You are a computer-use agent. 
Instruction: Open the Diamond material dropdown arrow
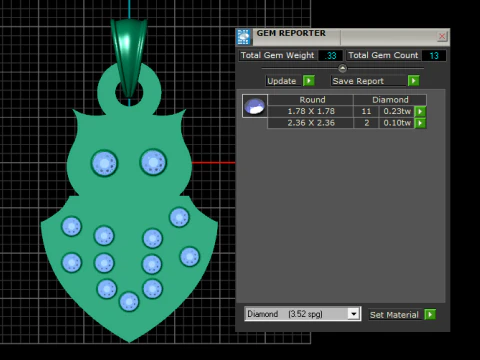click(353, 314)
